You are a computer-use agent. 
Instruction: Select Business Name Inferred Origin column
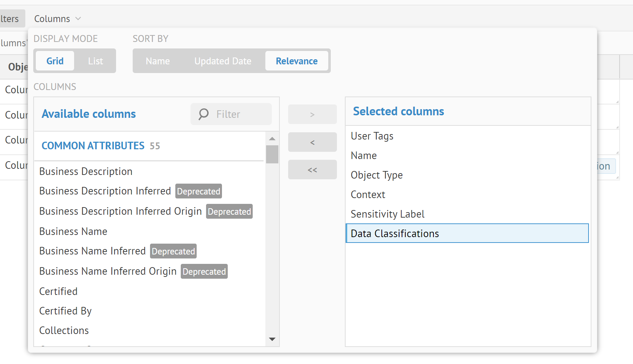point(108,271)
